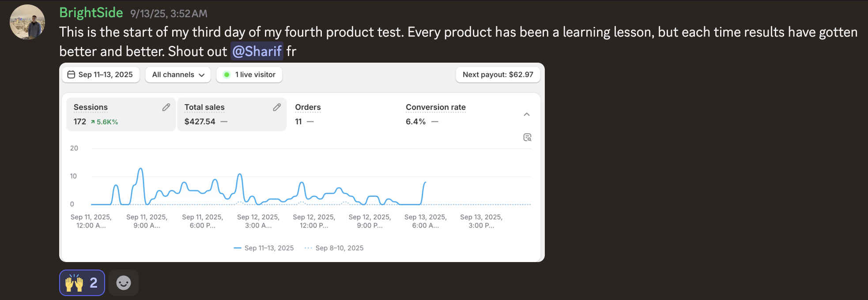Click the green live visitor indicator dot

pos(226,75)
